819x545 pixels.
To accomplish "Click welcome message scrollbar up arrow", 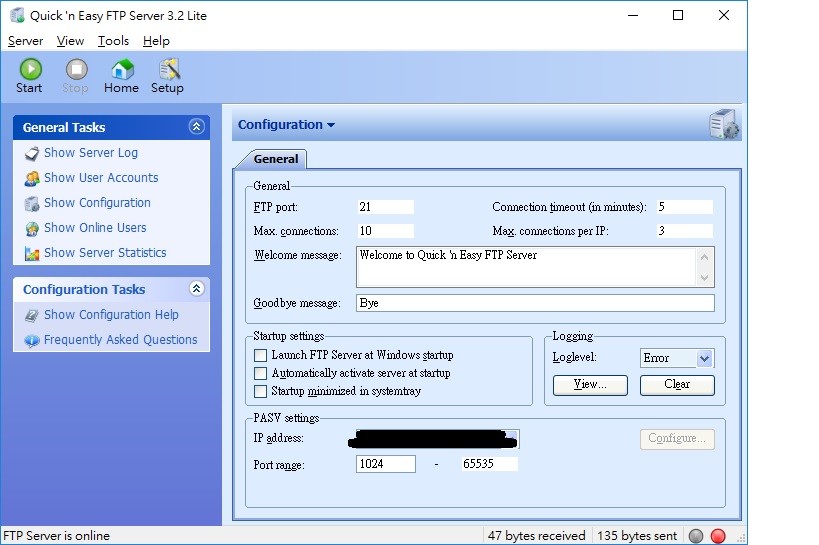I will pos(704,257).
